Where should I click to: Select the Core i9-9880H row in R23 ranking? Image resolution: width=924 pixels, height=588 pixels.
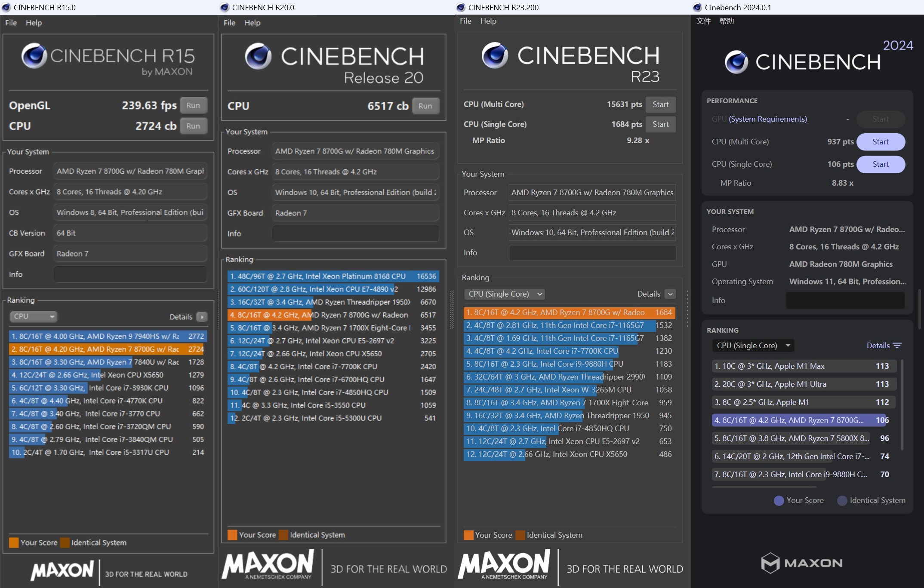tap(570, 364)
